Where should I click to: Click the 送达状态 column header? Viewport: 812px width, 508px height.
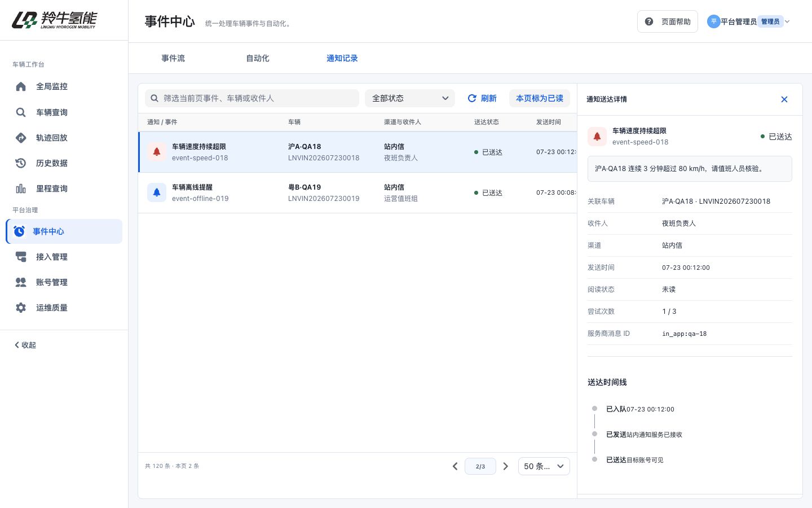tap(487, 122)
